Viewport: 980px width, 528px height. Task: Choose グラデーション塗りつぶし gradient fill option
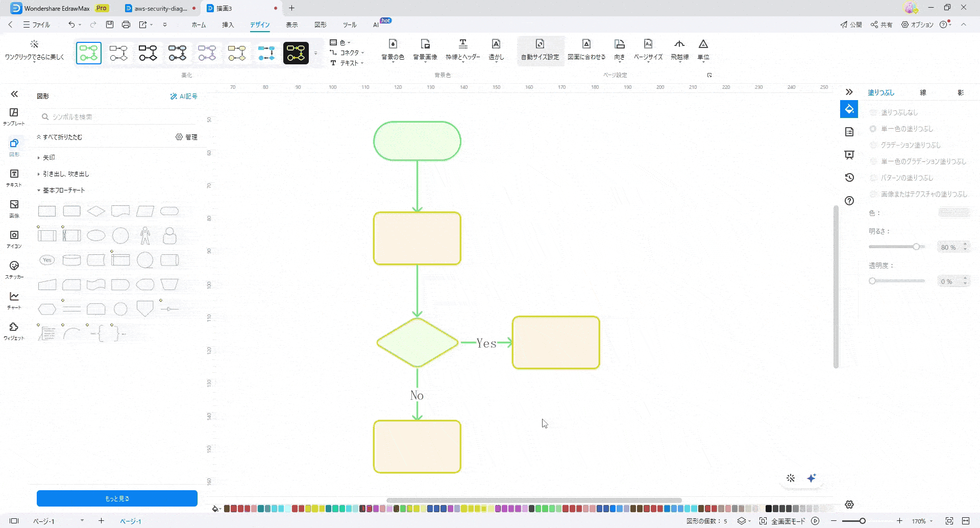pyautogui.click(x=873, y=145)
